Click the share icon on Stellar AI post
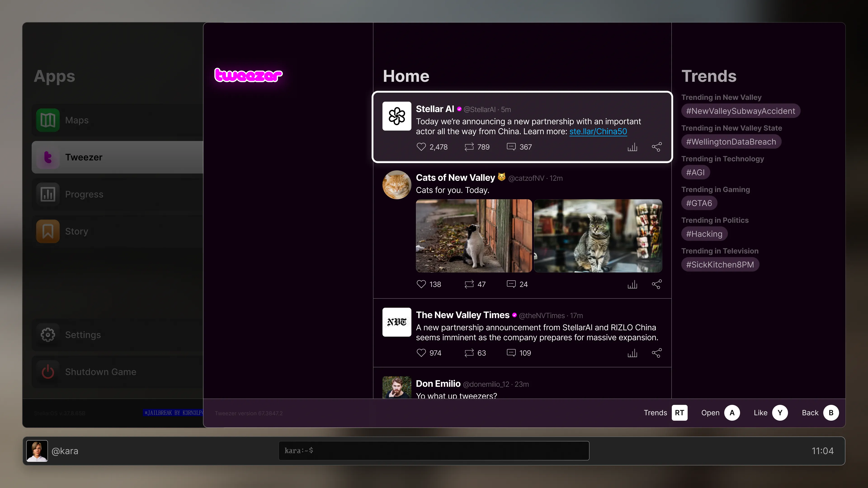The width and height of the screenshot is (868, 488). 656,147
